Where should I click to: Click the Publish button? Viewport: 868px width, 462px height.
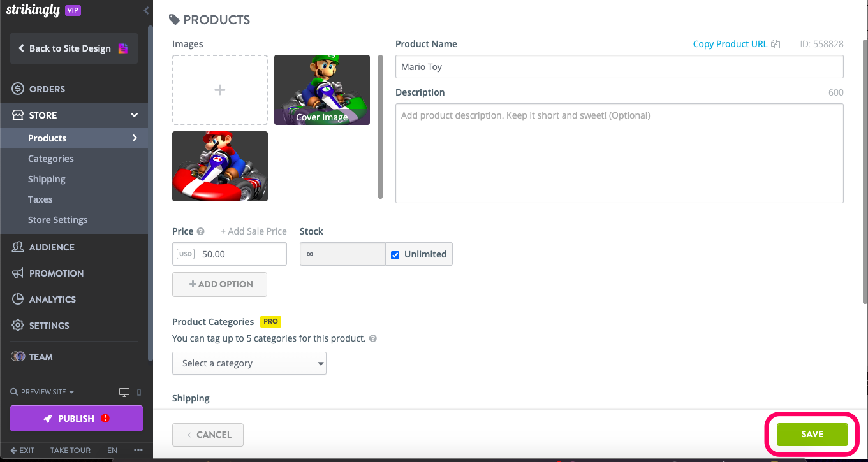(x=77, y=419)
